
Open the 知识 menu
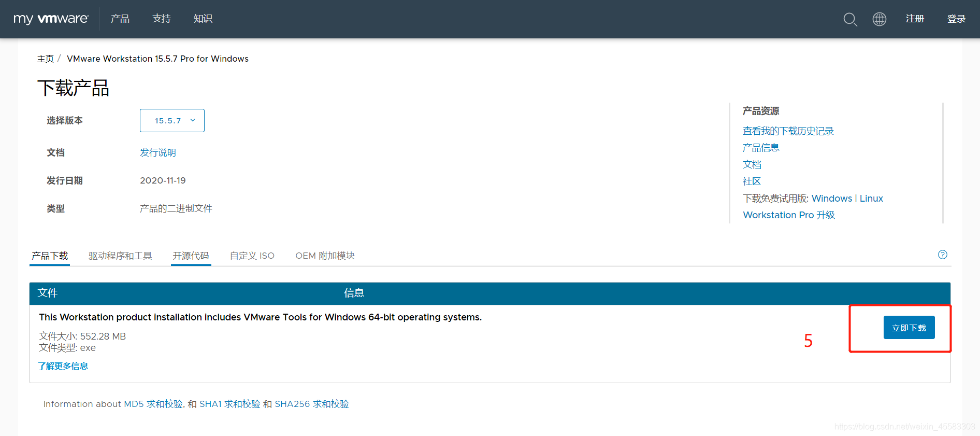203,19
